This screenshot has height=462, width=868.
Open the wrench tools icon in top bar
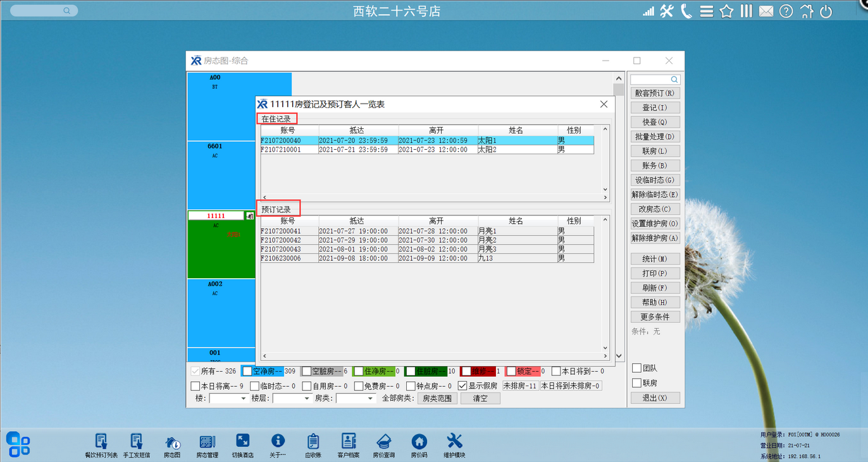[x=667, y=11]
